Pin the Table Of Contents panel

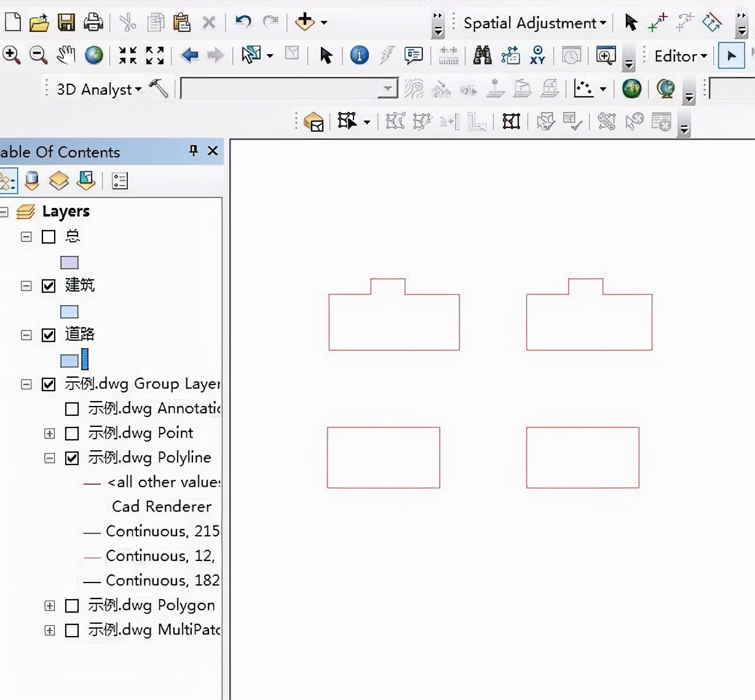click(x=194, y=151)
